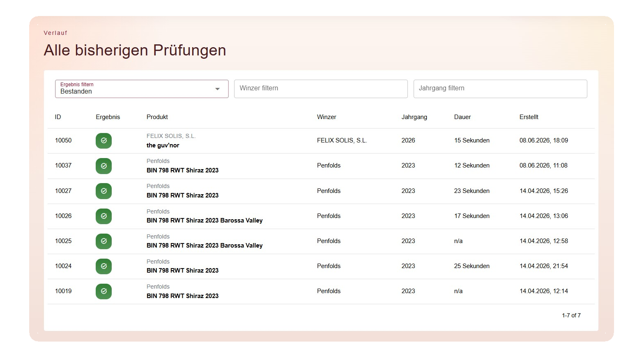Screen dimensions: 644x358
Task: Click product BIN 798 RWT Shiraz in row 10019
Action: 182,296
